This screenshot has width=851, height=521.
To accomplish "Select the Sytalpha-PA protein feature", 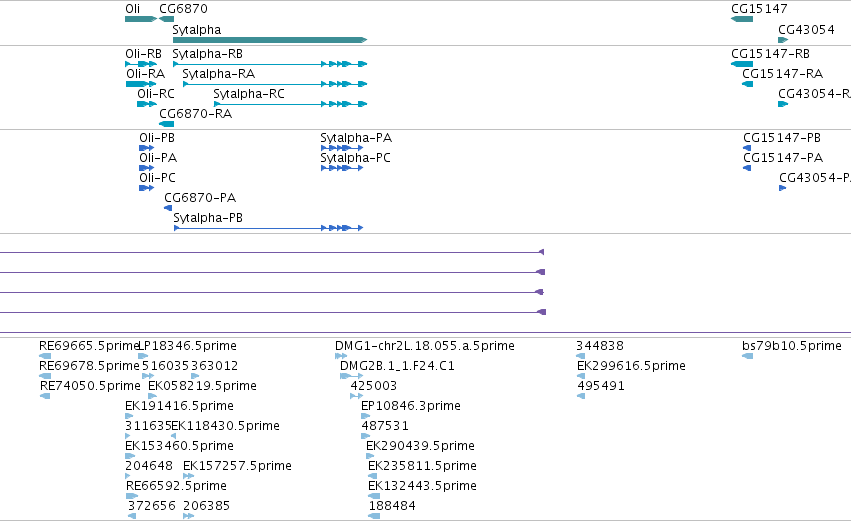I will pos(342,148).
